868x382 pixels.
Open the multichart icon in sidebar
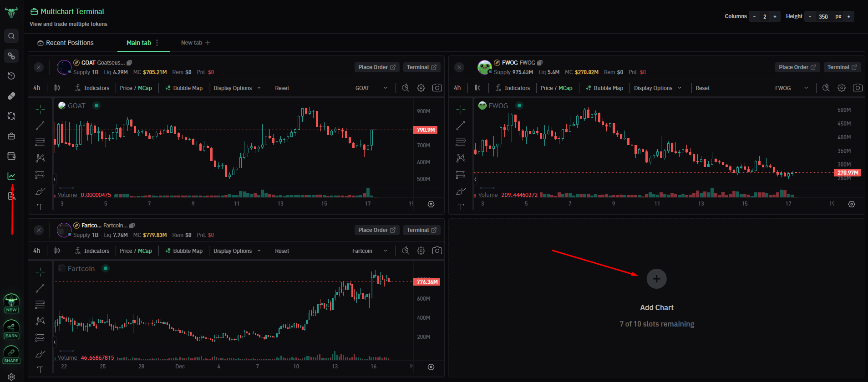pos(11,176)
